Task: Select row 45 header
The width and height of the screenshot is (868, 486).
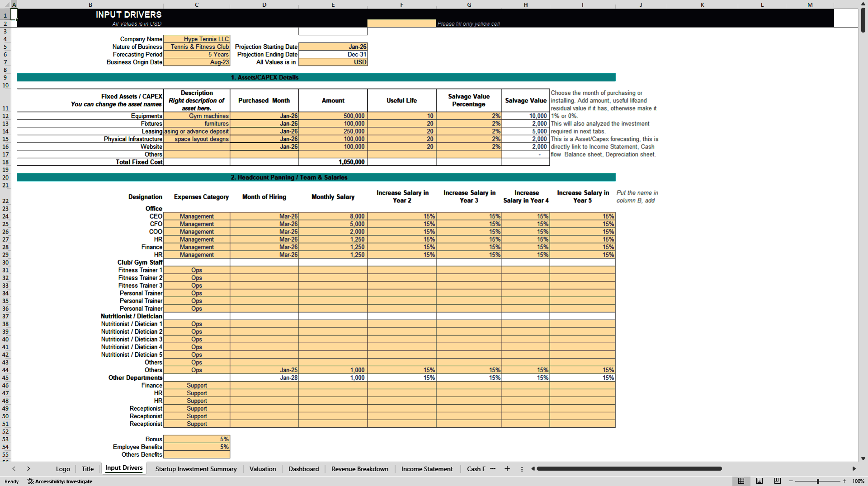Action: coord(5,378)
